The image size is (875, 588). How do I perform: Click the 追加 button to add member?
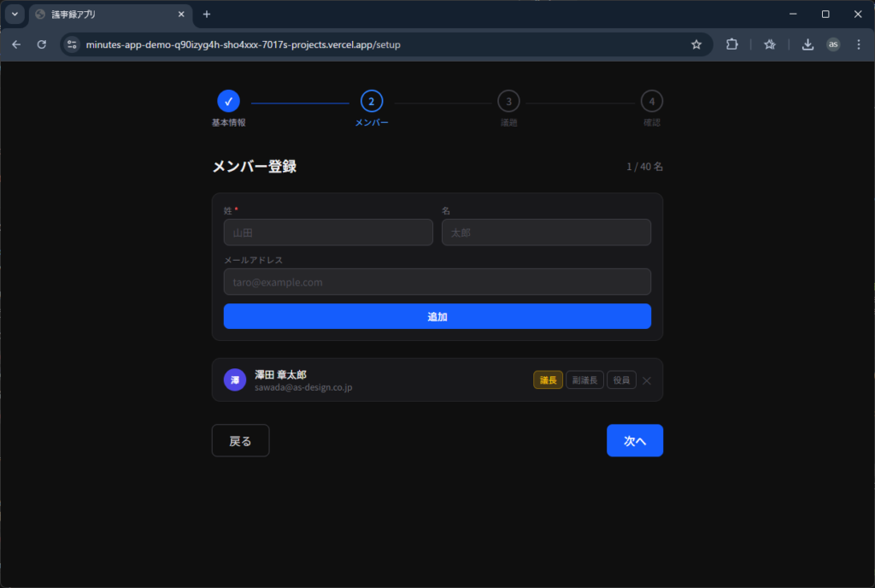point(437,316)
